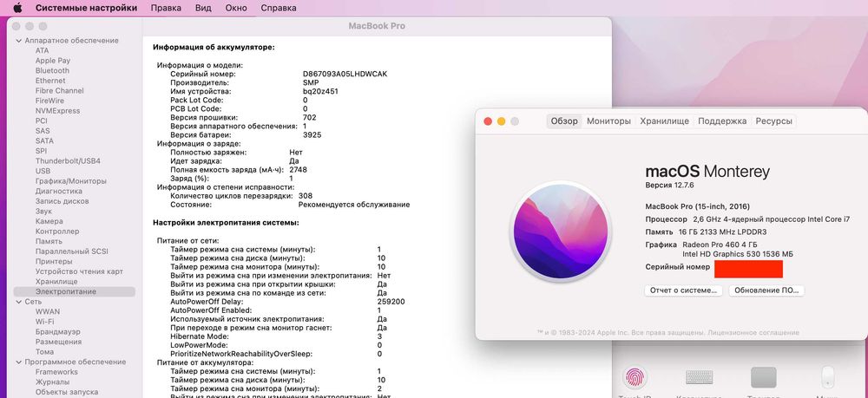Select Журналы under Программное обеспечение
The height and width of the screenshot is (398, 868).
click(53, 382)
